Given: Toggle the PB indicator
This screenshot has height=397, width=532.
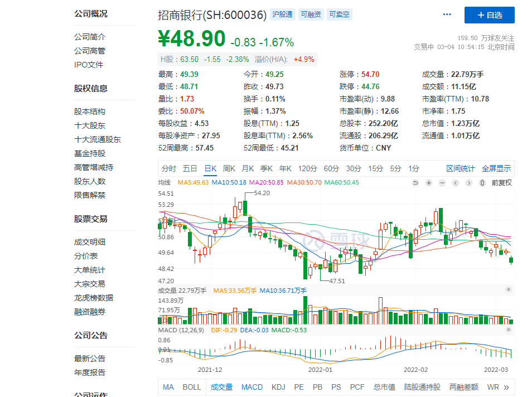Looking at the screenshot, I should (x=317, y=387).
